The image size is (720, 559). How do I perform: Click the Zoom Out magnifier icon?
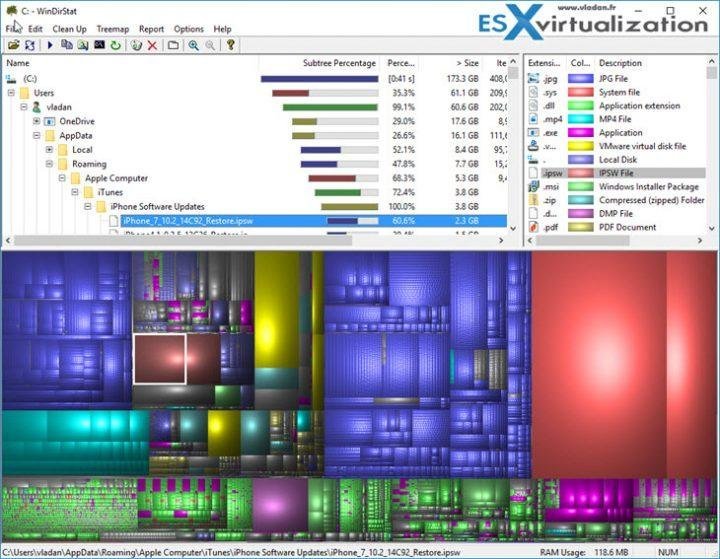pyautogui.click(x=209, y=45)
